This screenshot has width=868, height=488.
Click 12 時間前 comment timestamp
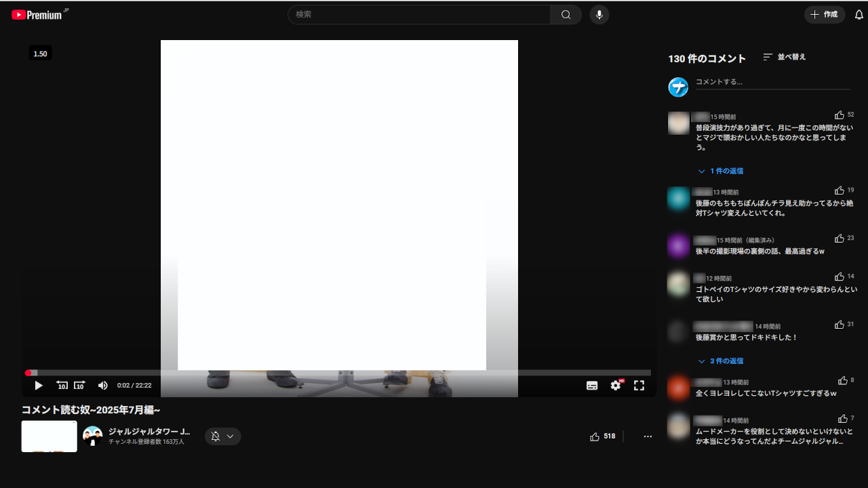click(719, 279)
